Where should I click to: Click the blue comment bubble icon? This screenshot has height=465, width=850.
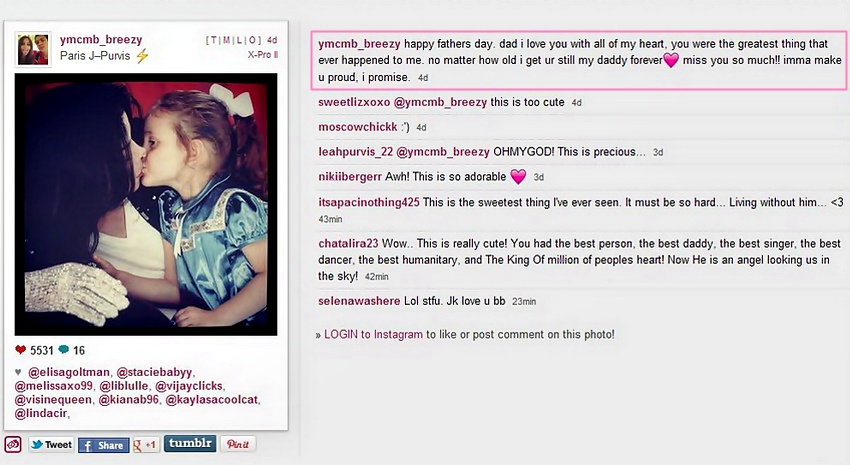[63, 350]
